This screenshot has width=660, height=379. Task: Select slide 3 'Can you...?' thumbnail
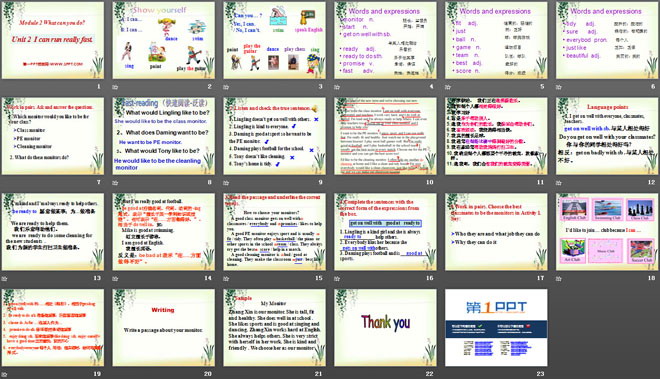click(x=274, y=40)
